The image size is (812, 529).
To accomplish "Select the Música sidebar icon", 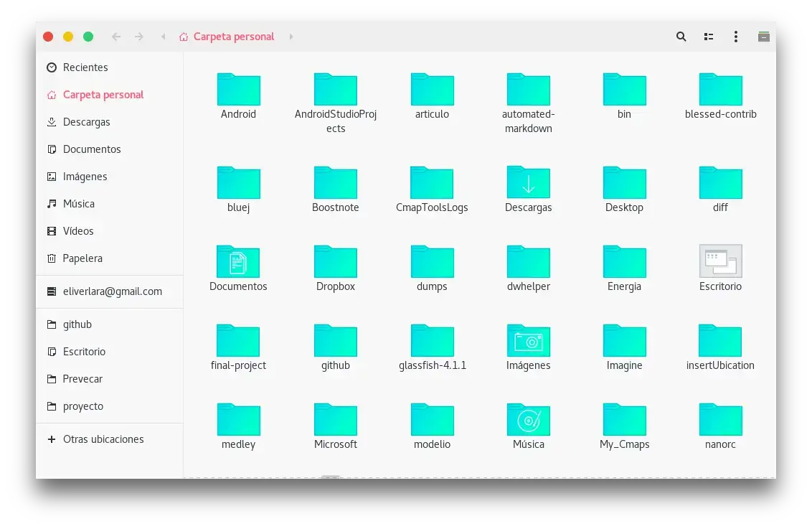I will 51,204.
